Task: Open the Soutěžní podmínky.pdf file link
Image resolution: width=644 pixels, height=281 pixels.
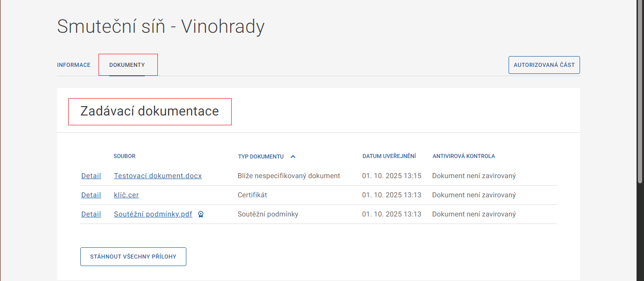Action: (x=153, y=214)
